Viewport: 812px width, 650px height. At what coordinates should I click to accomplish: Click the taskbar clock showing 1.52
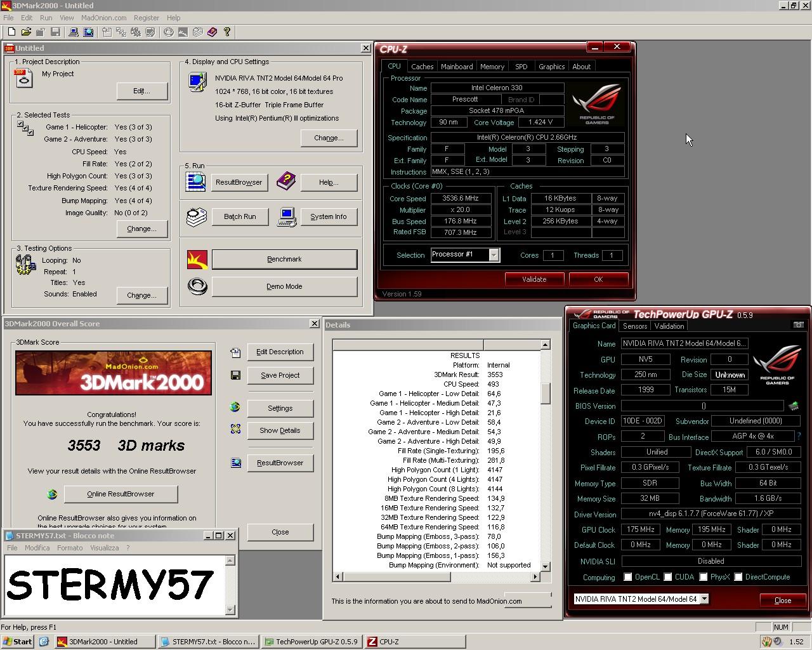coord(796,642)
